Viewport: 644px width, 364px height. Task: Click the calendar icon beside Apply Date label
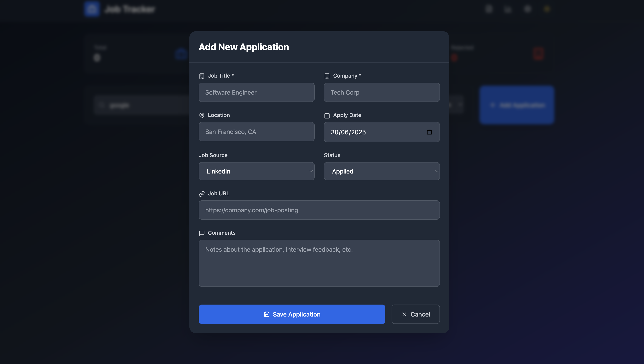coord(327,115)
